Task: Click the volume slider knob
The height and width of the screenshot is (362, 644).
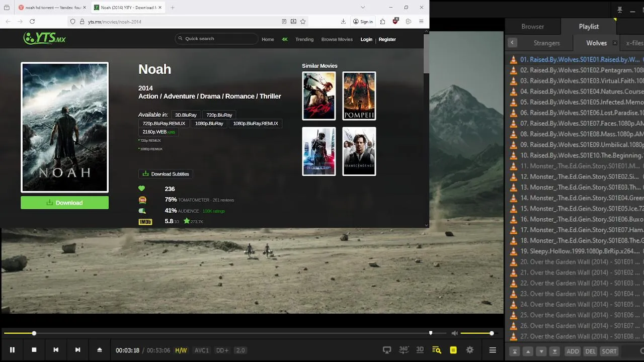Action: point(492,333)
